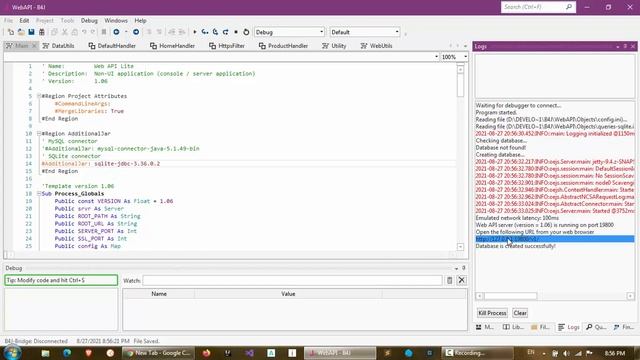Click the New file toolbar icon
The width and height of the screenshot is (640, 360).
[x=11, y=32]
